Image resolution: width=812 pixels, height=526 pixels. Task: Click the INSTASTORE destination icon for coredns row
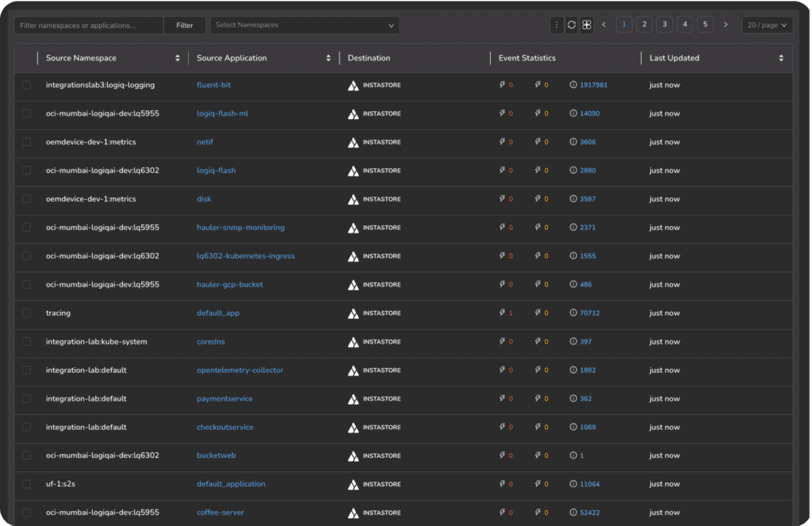[x=353, y=341]
